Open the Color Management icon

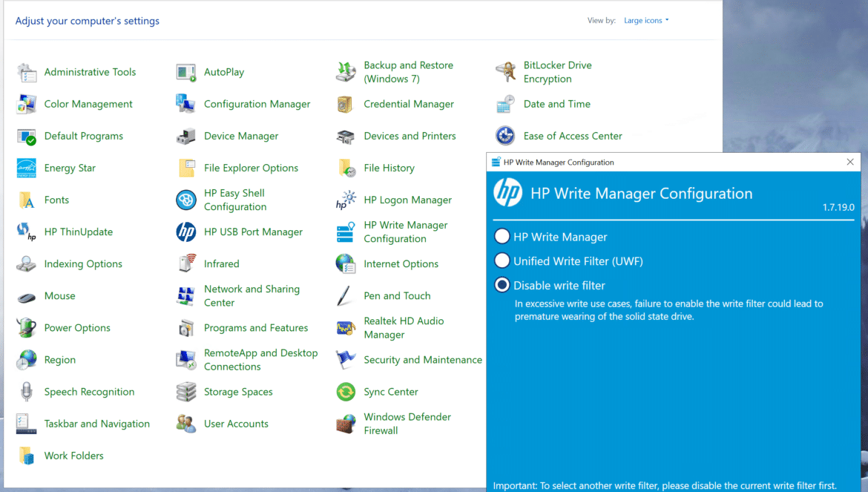click(x=27, y=104)
